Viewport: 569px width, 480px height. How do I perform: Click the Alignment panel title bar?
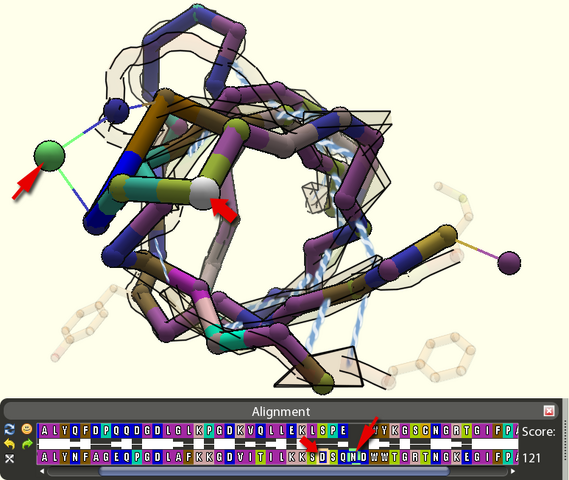(x=281, y=411)
